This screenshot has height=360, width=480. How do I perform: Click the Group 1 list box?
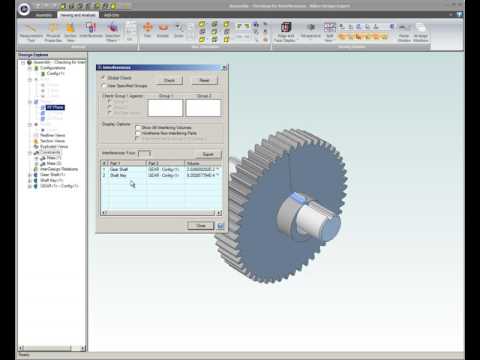[x=165, y=108]
